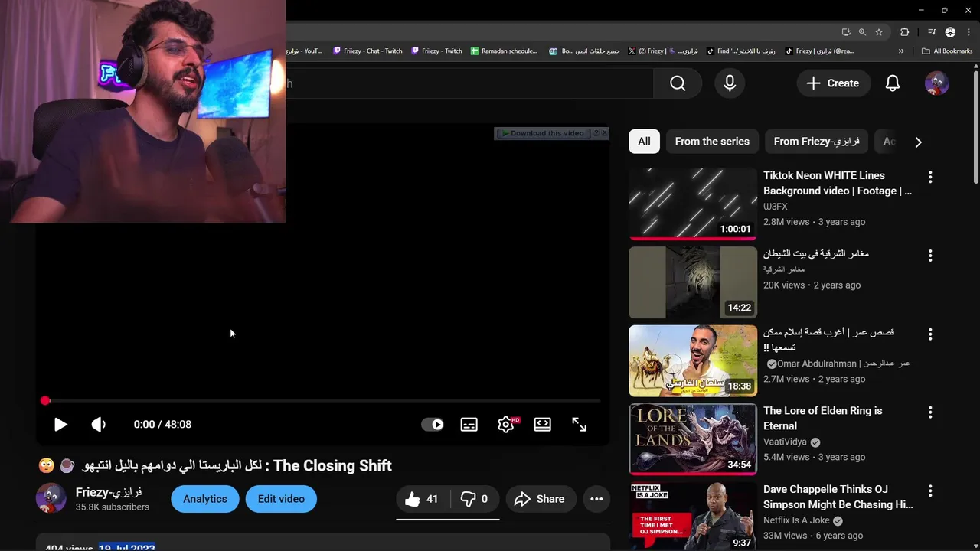Image resolution: width=980 pixels, height=551 pixels.
Task: Select the From Friezy-فرايزي chip
Action: [x=816, y=142]
